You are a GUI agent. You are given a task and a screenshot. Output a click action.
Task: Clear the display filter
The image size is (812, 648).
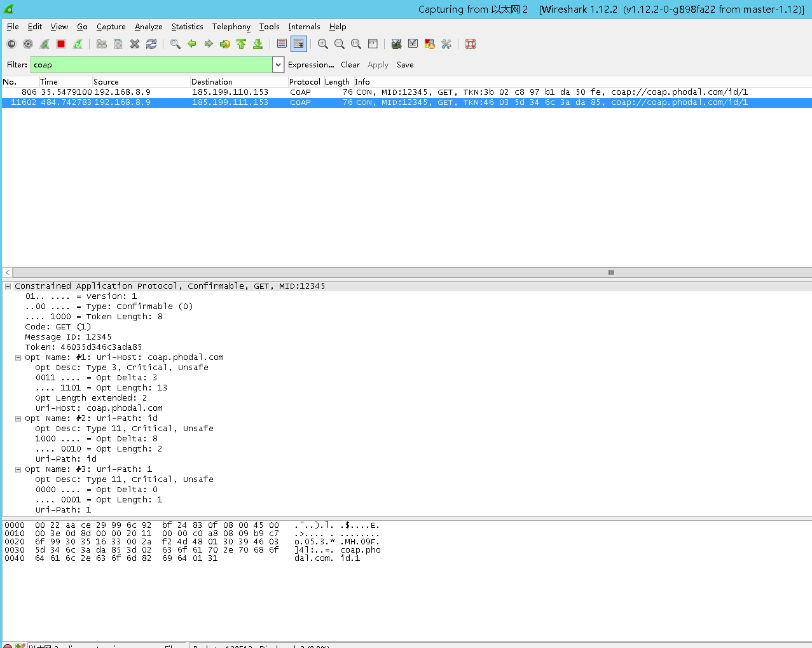click(x=350, y=65)
